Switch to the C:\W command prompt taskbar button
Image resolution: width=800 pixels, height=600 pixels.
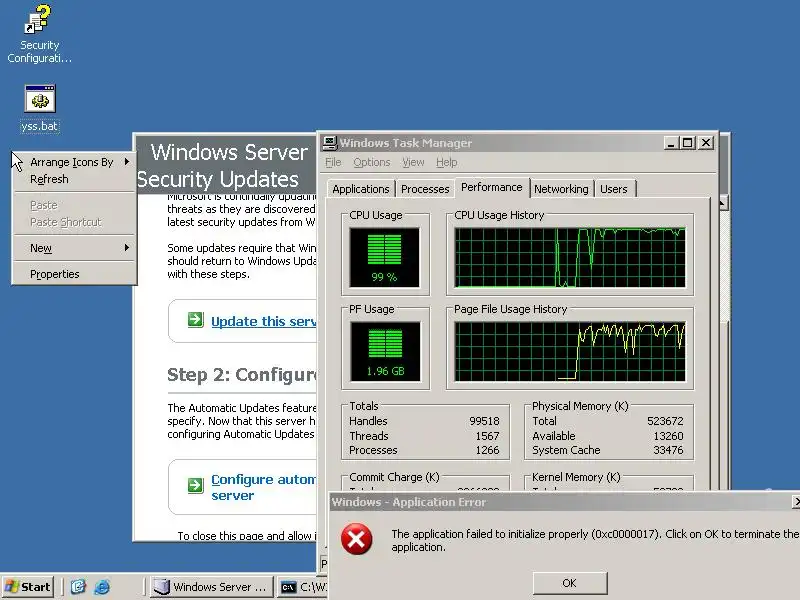(x=302, y=587)
